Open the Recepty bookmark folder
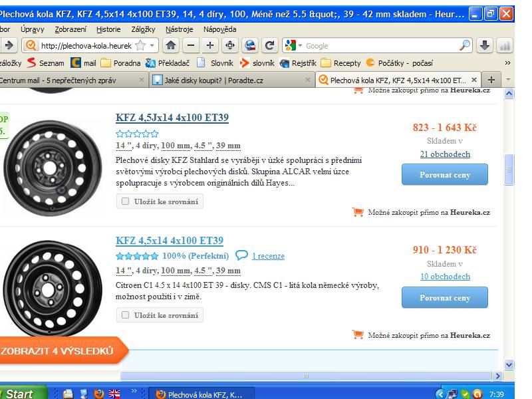The width and height of the screenshot is (532, 399). pyautogui.click(x=341, y=63)
